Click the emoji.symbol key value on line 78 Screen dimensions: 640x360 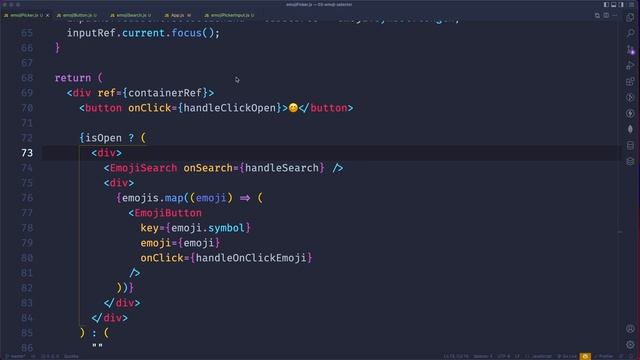pyautogui.click(x=208, y=228)
